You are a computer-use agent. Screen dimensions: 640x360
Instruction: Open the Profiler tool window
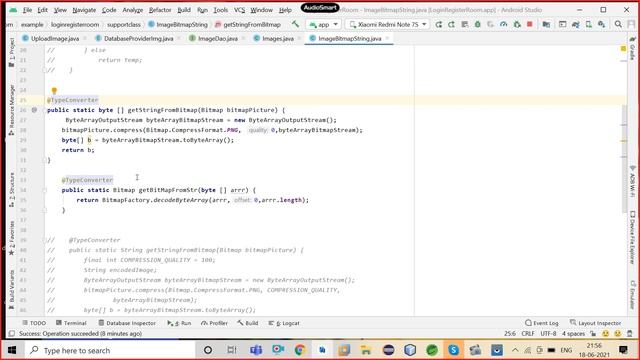point(214,323)
